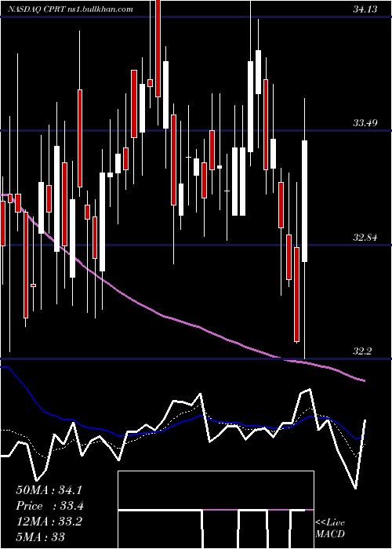This screenshot has width=392, height=549.
Task: Click the MACD histogram box
Action: [216, 510]
